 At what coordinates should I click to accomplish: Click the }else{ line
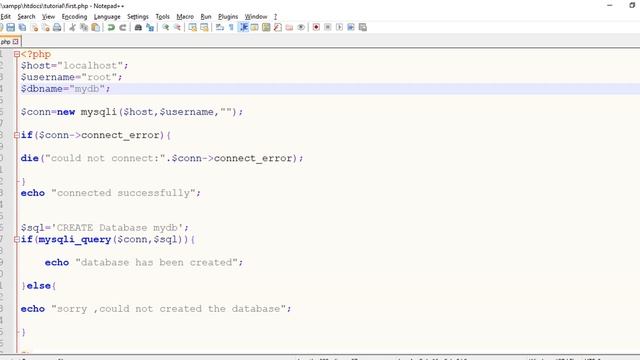click(x=39, y=286)
